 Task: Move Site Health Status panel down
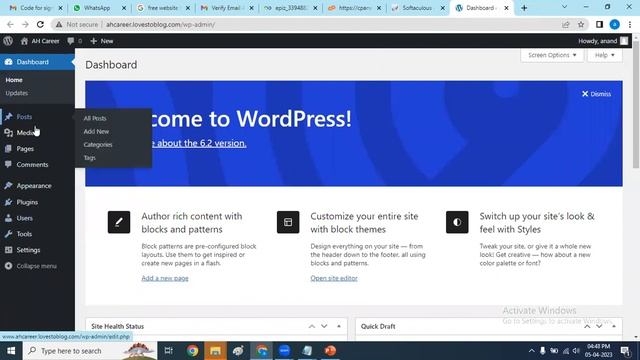[x=324, y=327]
